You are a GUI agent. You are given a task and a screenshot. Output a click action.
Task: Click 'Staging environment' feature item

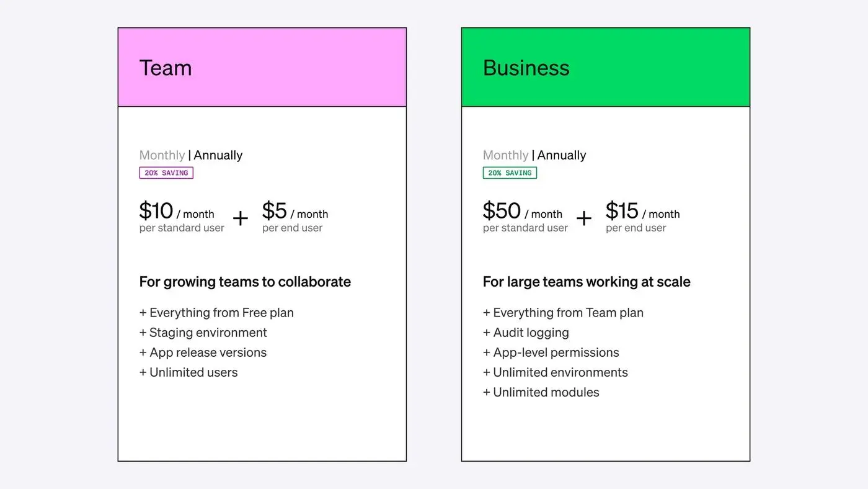click(203, 333)
